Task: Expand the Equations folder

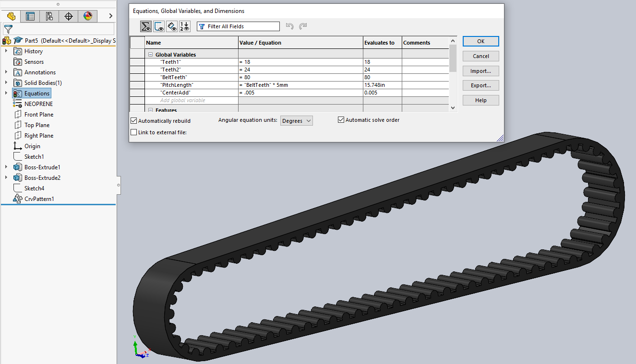Action: point(6,94)
